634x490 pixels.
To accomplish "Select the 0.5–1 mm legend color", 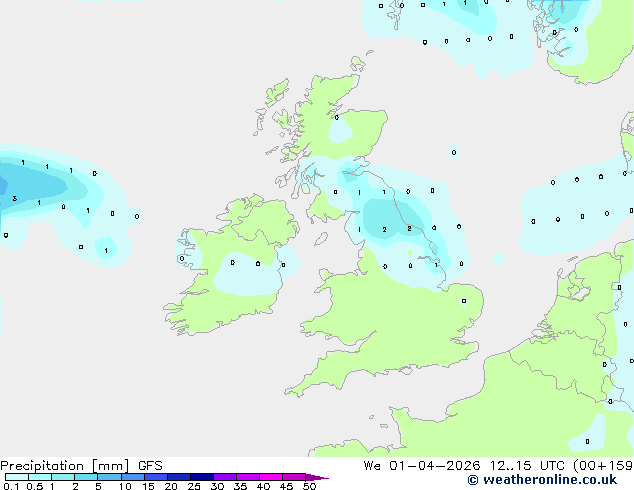I will click(40, 477).
